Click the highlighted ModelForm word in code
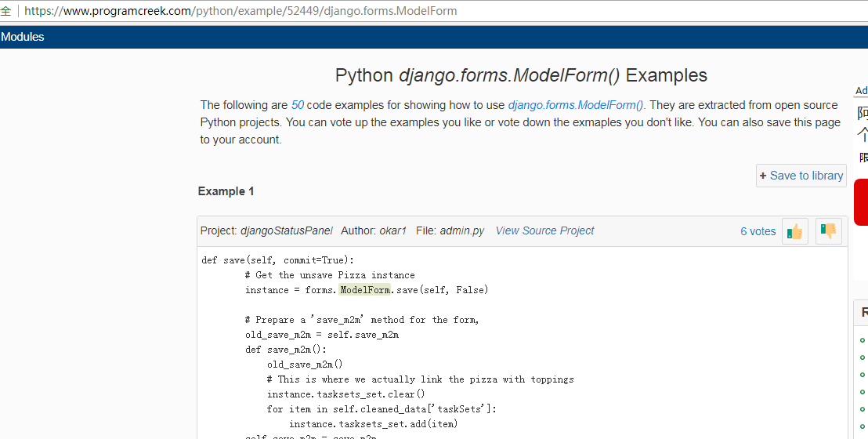The width and height of the screenshot is (868, 439). click(365, 289)
